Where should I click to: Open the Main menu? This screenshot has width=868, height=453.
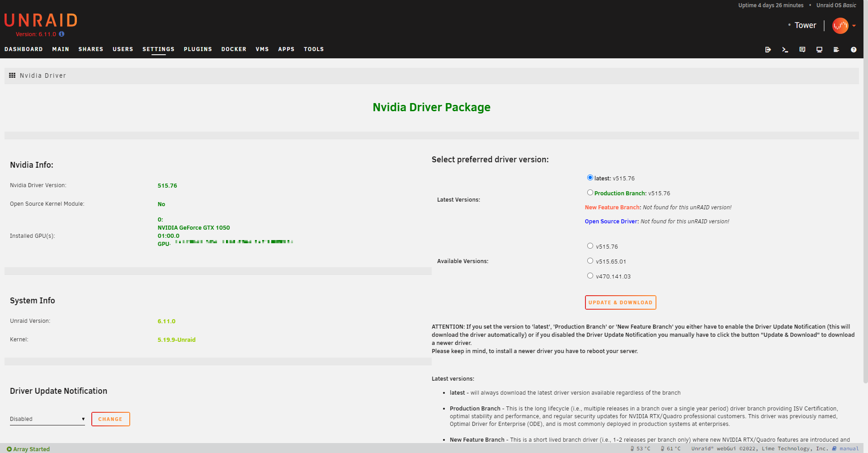(61, 49)
